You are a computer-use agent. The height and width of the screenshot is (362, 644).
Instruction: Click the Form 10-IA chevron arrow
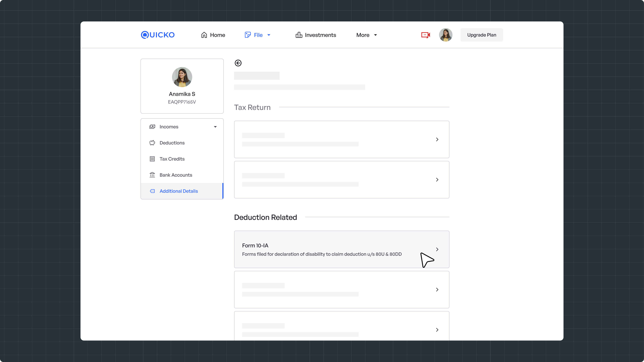click(437, 249)
